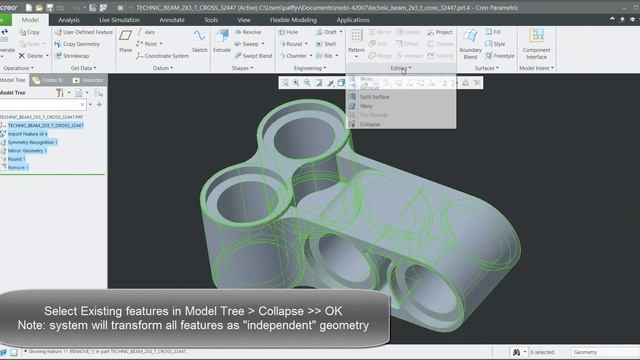
Task: Switch to the Live Simulation tab
Action: click(x=119, y=20)
